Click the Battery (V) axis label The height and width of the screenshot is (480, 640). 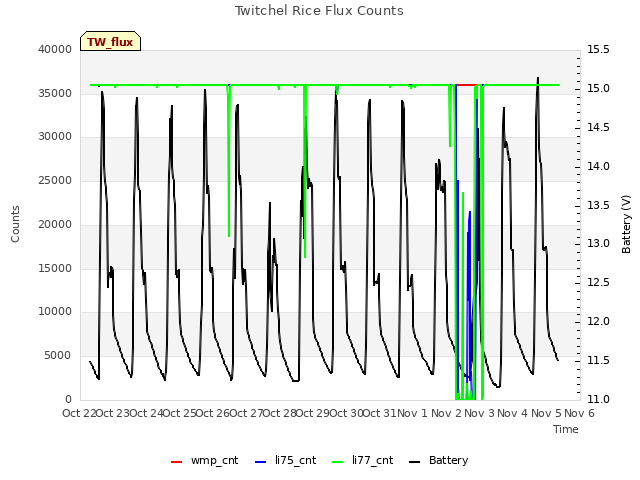626,224
